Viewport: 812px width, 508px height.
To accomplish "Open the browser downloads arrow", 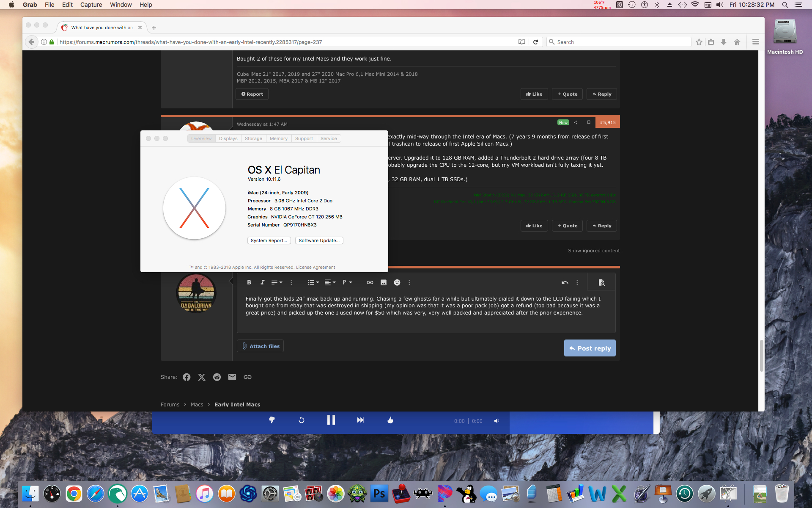I will pos(724,42).
